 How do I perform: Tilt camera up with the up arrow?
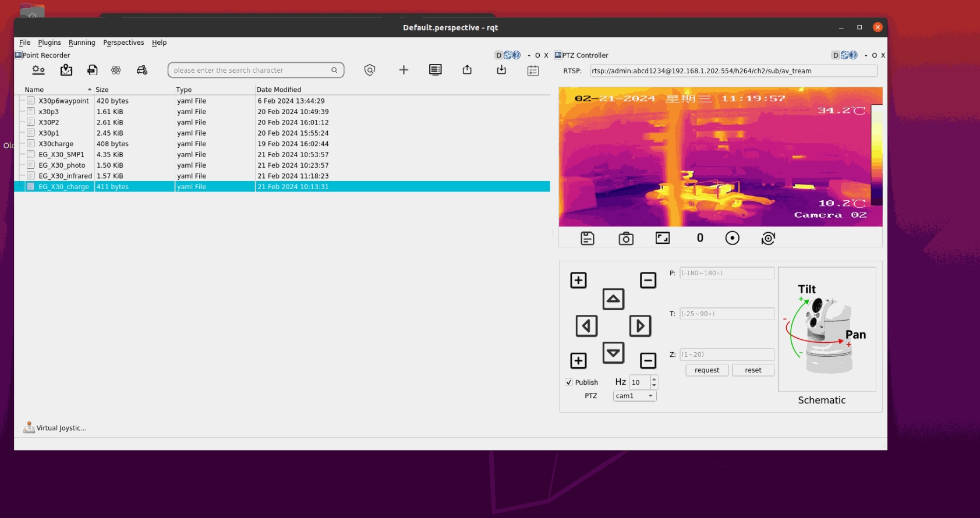[613, 299]
